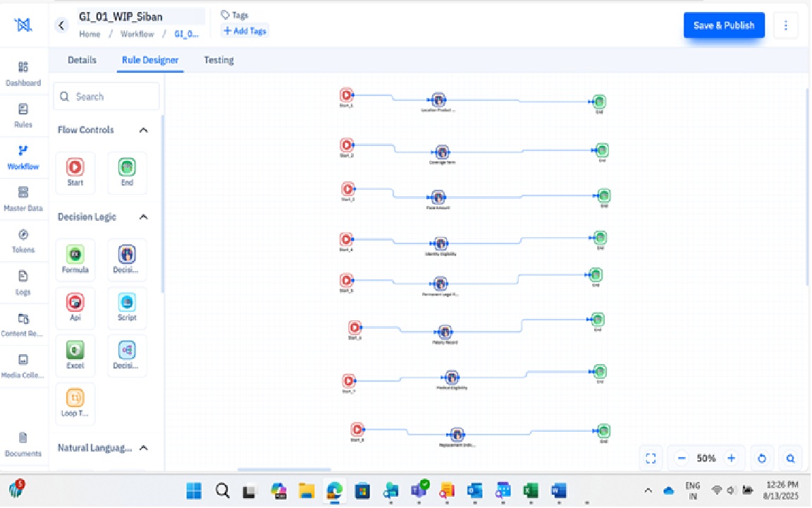Pick the Decisi... block with branching-tree icon

point(127,355)
